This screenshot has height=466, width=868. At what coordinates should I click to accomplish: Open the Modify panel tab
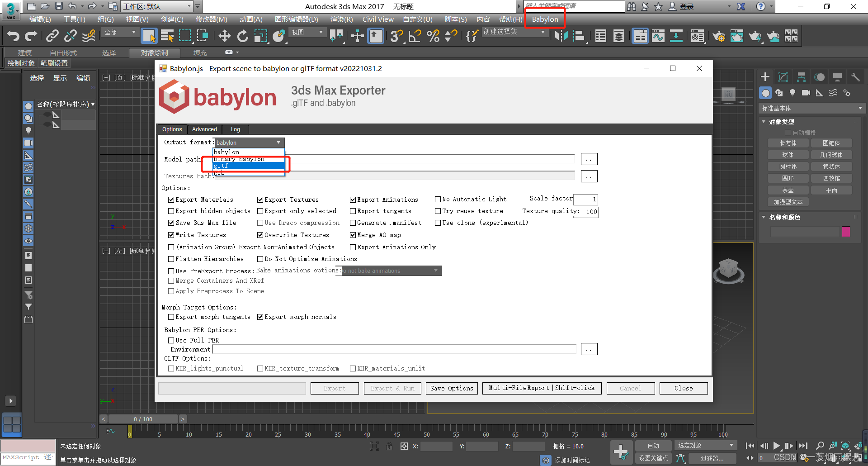(x=783, y=77)
